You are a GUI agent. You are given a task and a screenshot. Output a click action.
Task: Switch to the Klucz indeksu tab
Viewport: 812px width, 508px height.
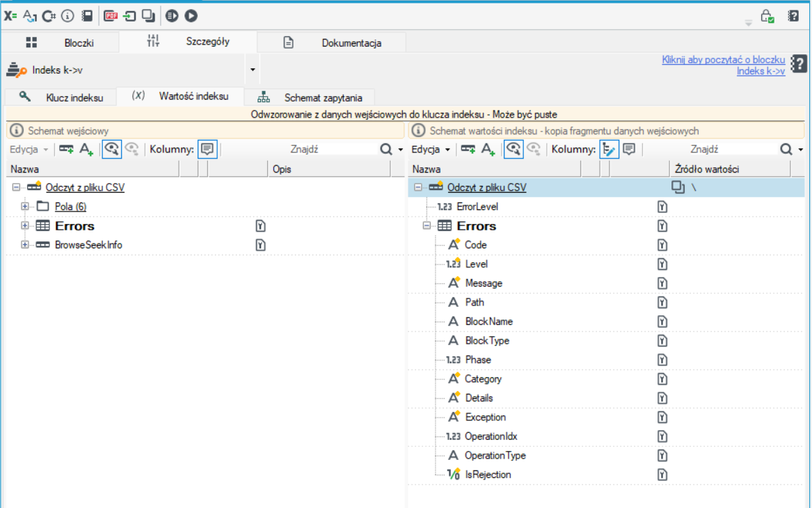(61, 97)
